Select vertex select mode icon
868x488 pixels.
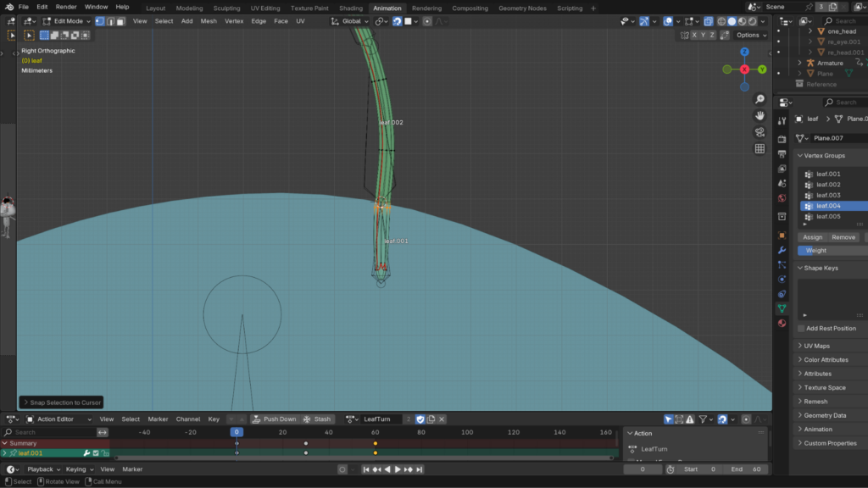(100, 21)
